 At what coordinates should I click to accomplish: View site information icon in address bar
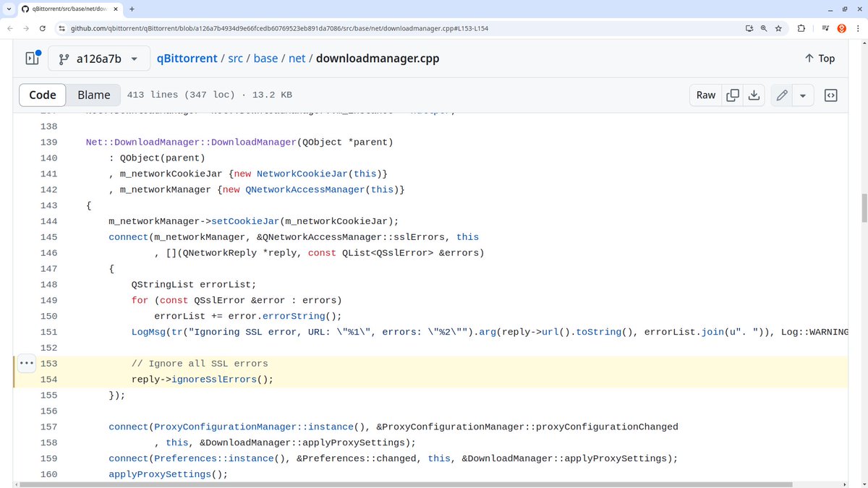[61, 28]
